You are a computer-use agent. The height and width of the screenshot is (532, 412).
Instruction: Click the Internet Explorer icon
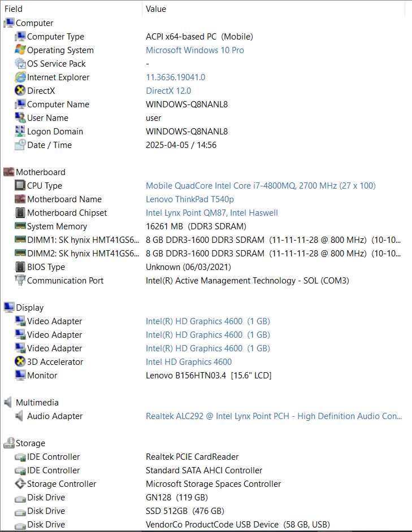click(20, 77)
